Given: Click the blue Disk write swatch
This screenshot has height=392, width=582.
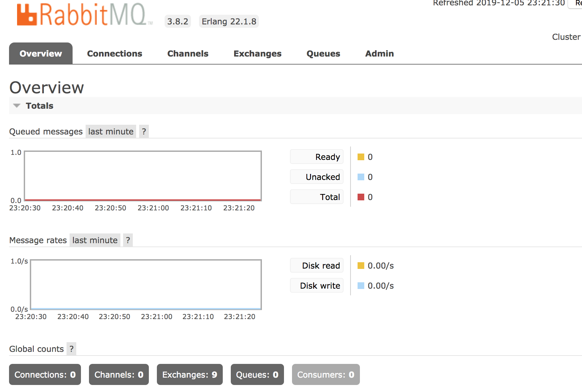Looking at the screenshot, I should tap(361, 286).
